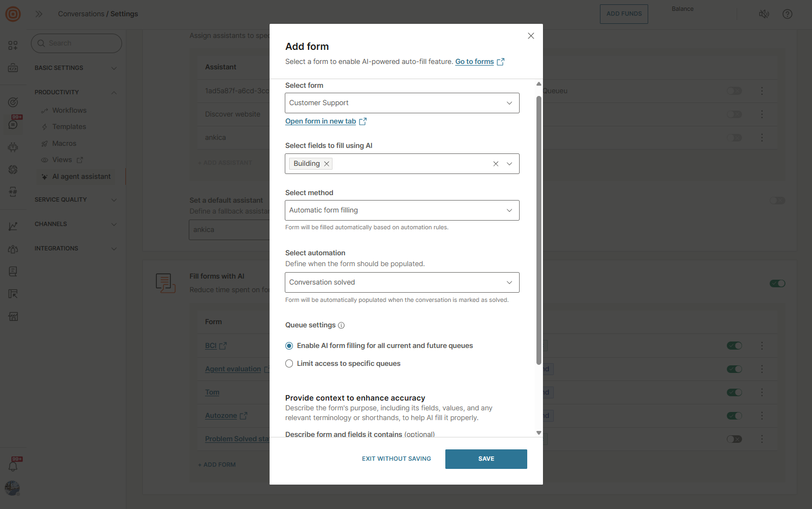
Task: Select Templates in the left navigation
Action: pos(69,126)
